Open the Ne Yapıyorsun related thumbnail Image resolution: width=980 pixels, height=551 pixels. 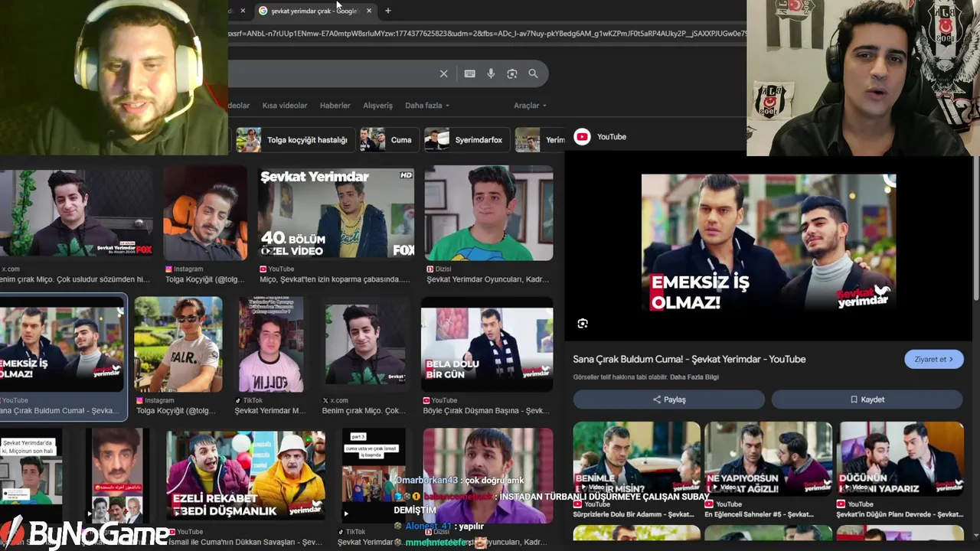click(768, 458)
